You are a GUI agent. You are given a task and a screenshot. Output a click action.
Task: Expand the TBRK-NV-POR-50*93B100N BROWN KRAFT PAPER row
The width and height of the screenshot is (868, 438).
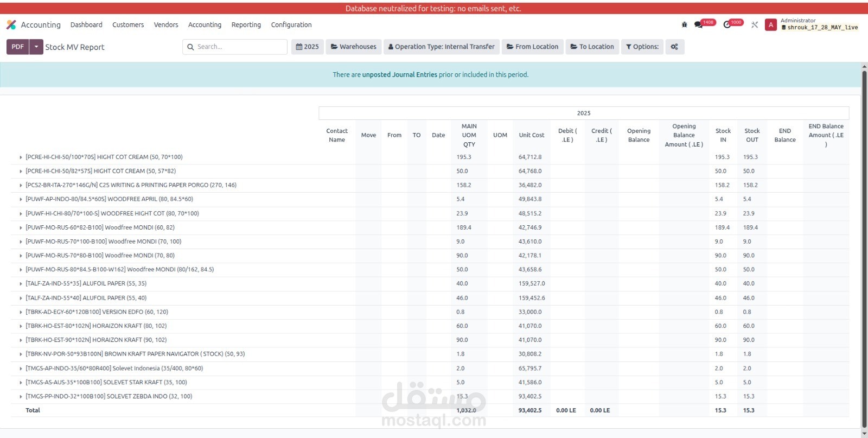point(21,354)
